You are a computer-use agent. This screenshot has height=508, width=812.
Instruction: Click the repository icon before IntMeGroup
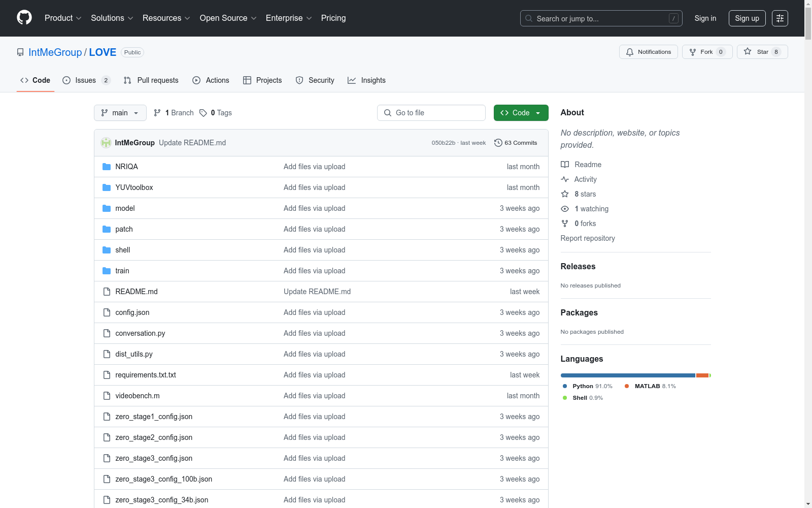[20, 52]
